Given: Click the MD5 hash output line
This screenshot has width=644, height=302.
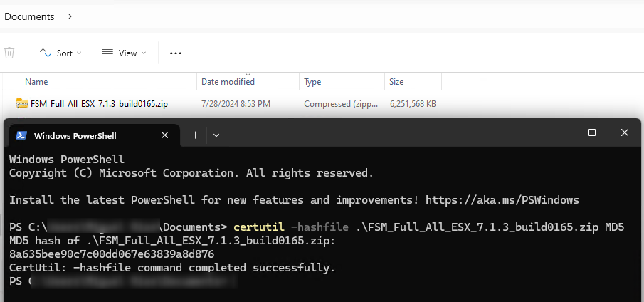Looking at the screenshot, I should [x=112, y=254].
